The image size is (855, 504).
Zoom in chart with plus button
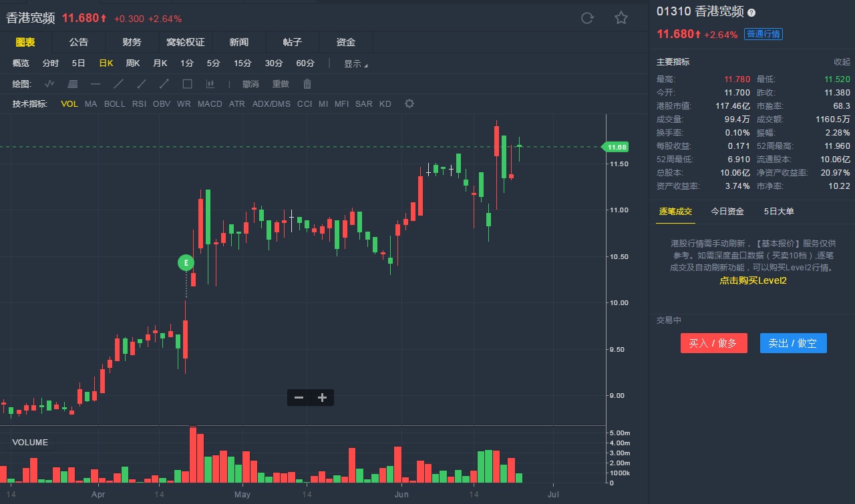tap(323, 398)
